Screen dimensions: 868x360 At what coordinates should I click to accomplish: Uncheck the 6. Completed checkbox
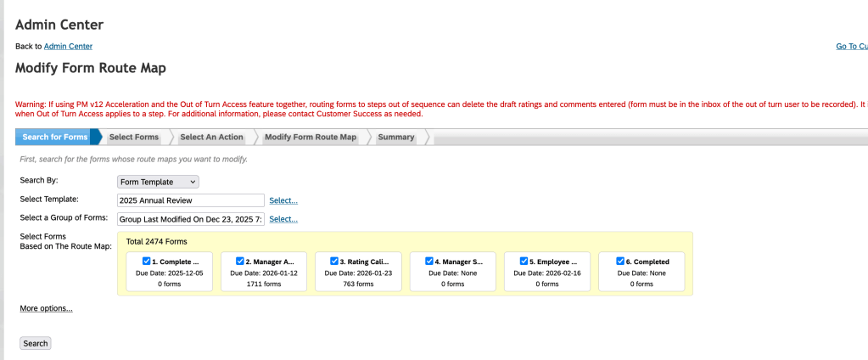(x=620, y=262)
